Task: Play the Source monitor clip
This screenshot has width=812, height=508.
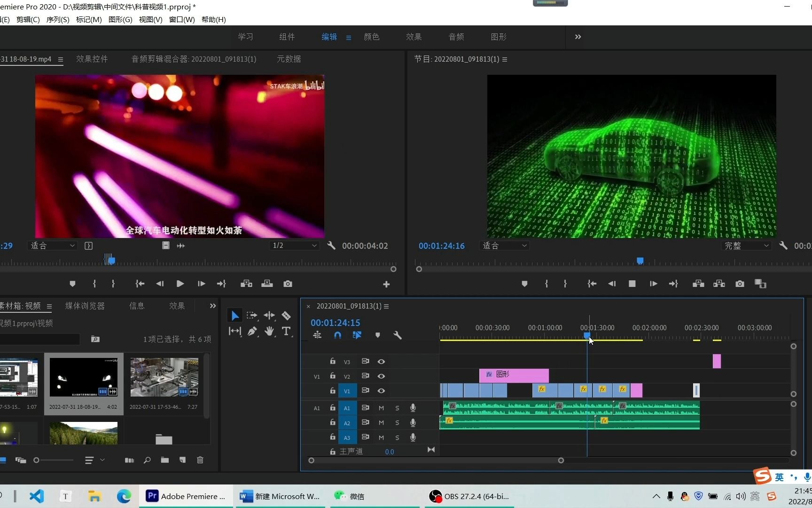Action: [x=180, y=284]
